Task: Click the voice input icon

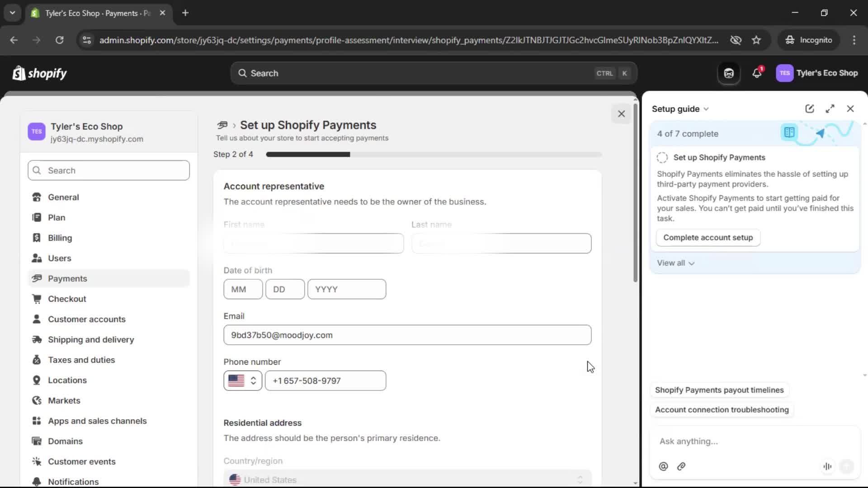Action: [827, 466]
